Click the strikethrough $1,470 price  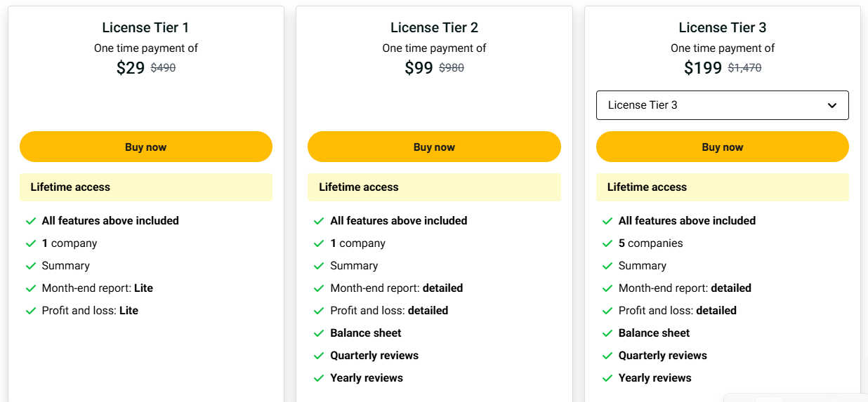pos(744,68)
